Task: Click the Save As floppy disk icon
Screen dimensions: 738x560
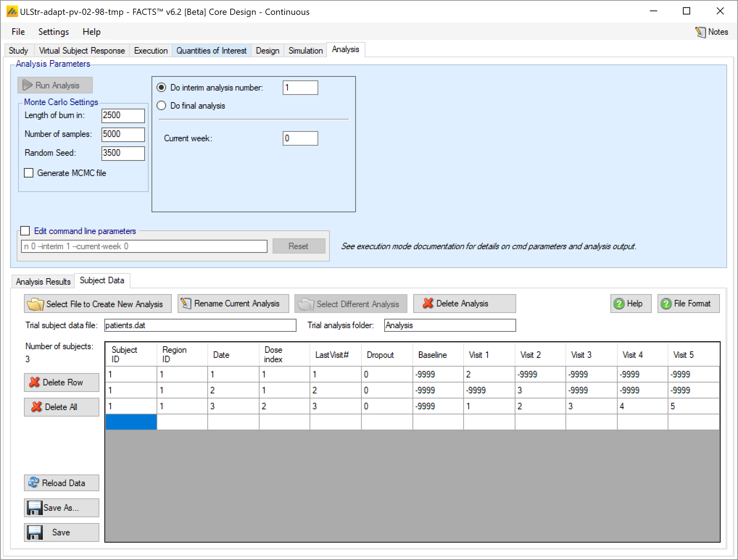Action: tap(35, 507)
